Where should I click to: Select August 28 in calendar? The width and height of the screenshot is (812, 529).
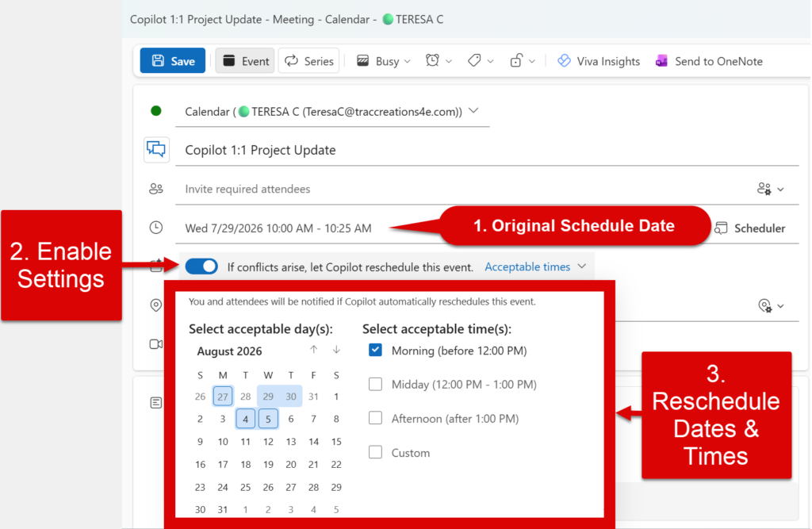(x=313, y=487)
